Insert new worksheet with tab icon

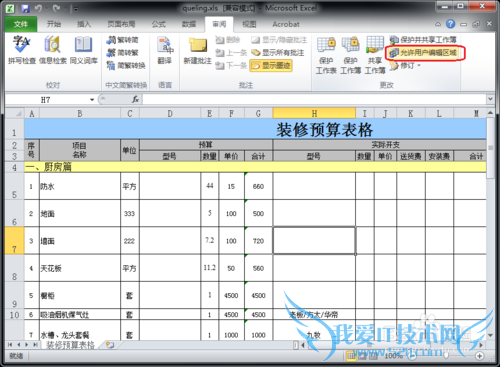click(110, 345)
